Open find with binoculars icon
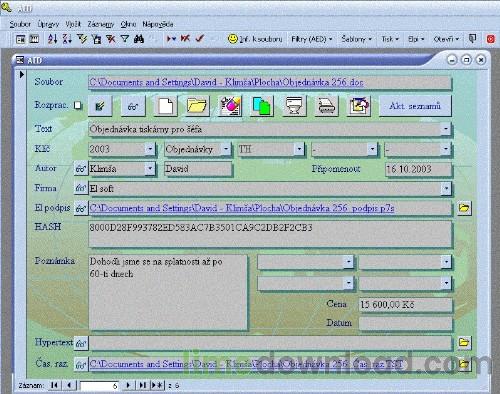Viewport: 500px width, 394px height. point(139,39)
